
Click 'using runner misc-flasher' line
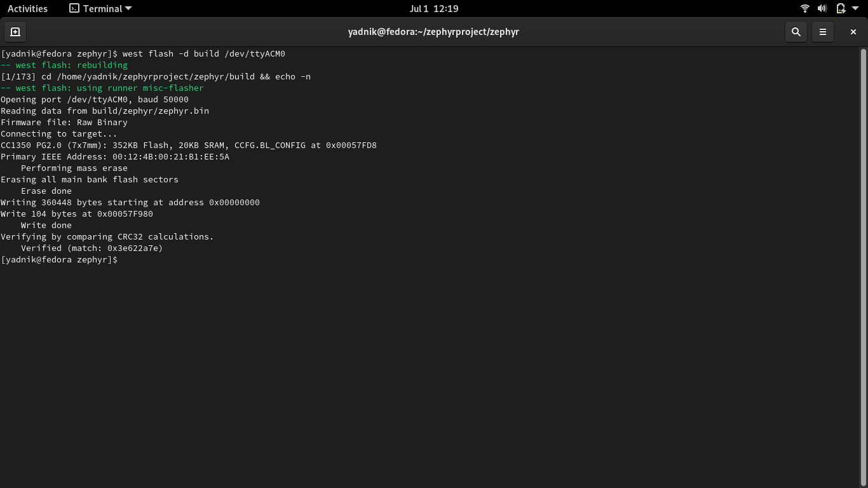pyautogui.click(x=102, y=88)
